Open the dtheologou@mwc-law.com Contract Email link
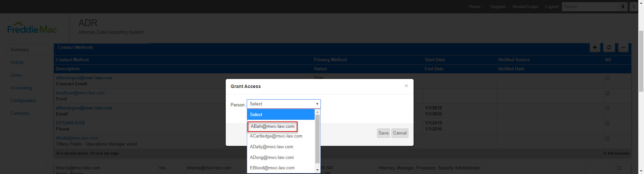 (x=84, y=78)
